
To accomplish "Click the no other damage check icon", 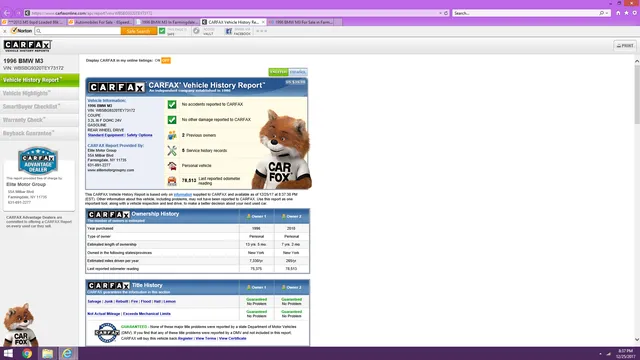I will click(172, 120).
